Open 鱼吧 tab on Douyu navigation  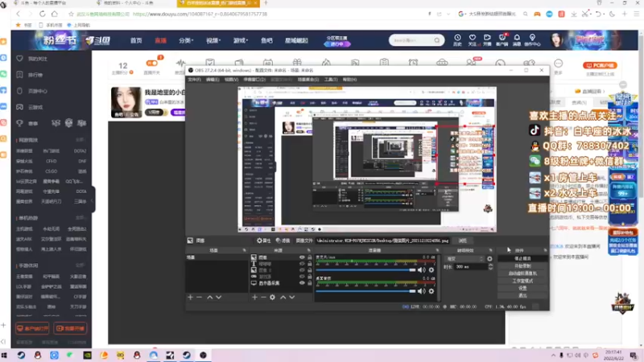pyautogui.click(x=266, y=41)
